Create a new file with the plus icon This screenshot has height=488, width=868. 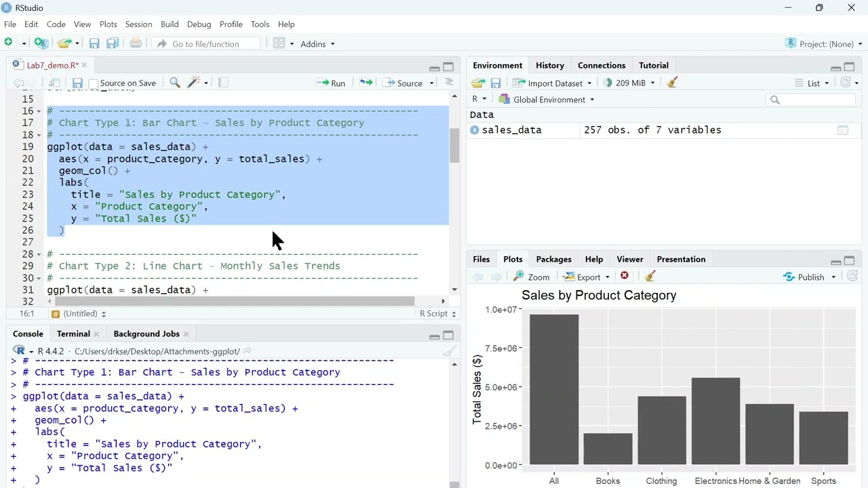tap(9, 43)
